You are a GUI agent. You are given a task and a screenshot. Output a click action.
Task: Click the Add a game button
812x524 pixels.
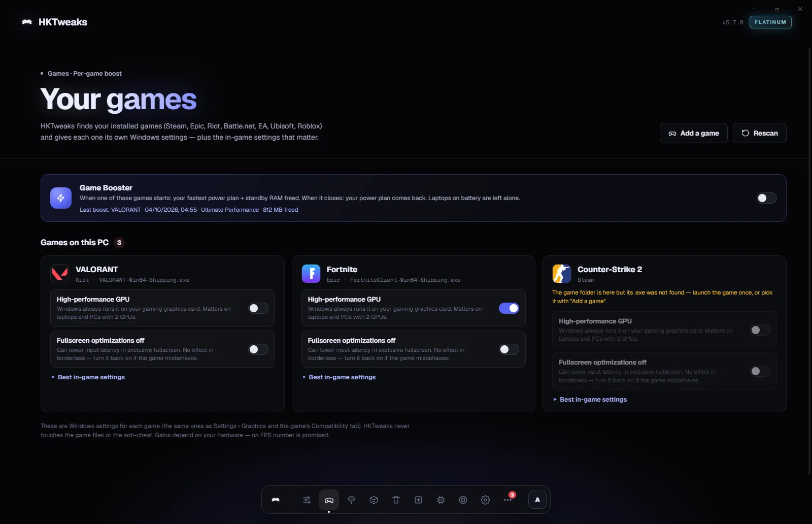point(694,133)
